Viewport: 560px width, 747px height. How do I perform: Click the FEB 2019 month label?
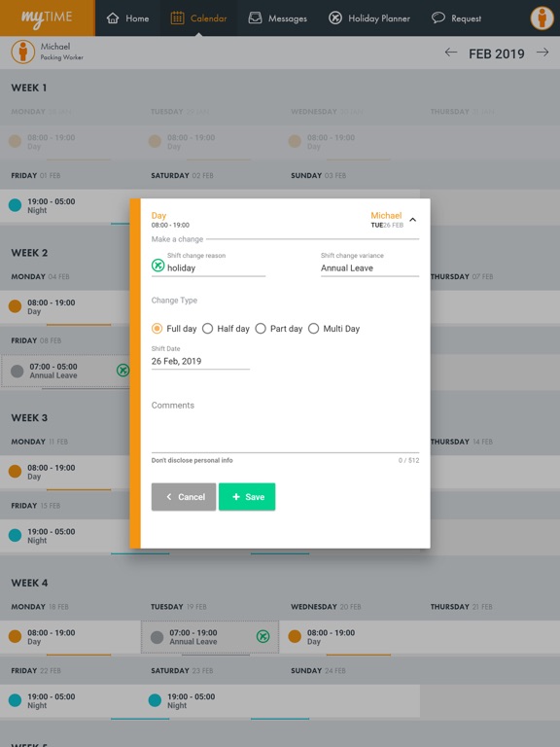496,53
